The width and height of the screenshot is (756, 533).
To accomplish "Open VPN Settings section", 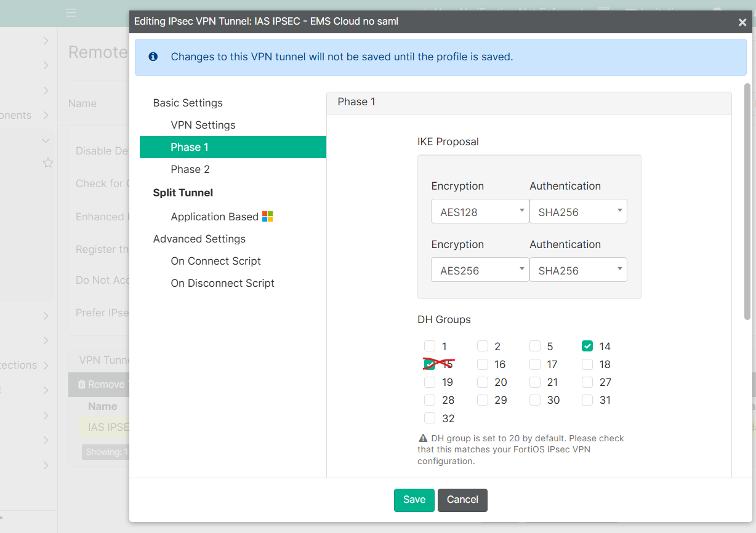I will [203, 125].
